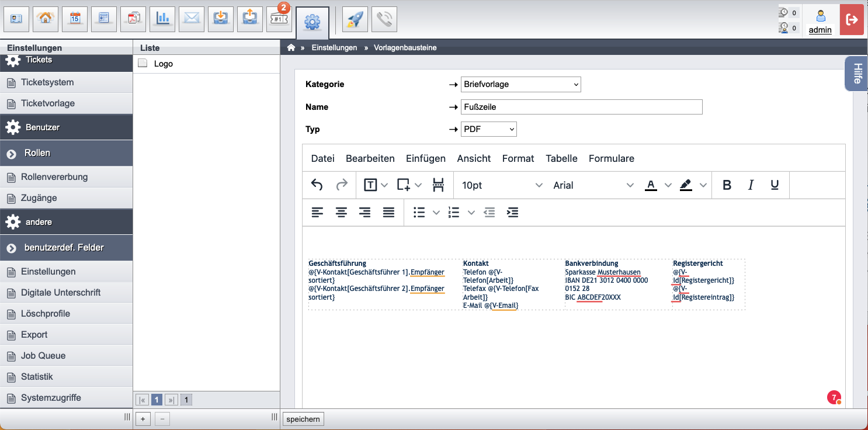Apply the highlight background color button

click(686, 185)
